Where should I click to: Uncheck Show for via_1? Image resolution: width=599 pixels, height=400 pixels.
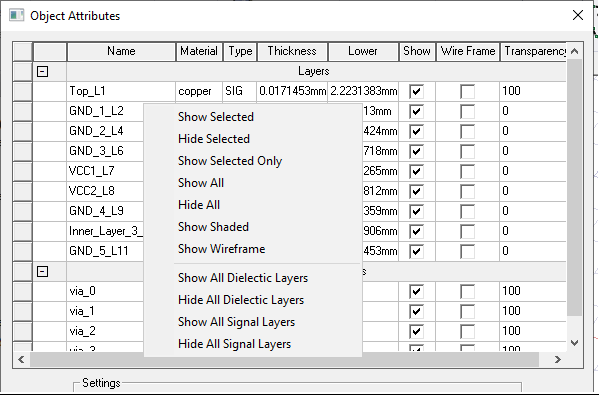pos(416,311)
